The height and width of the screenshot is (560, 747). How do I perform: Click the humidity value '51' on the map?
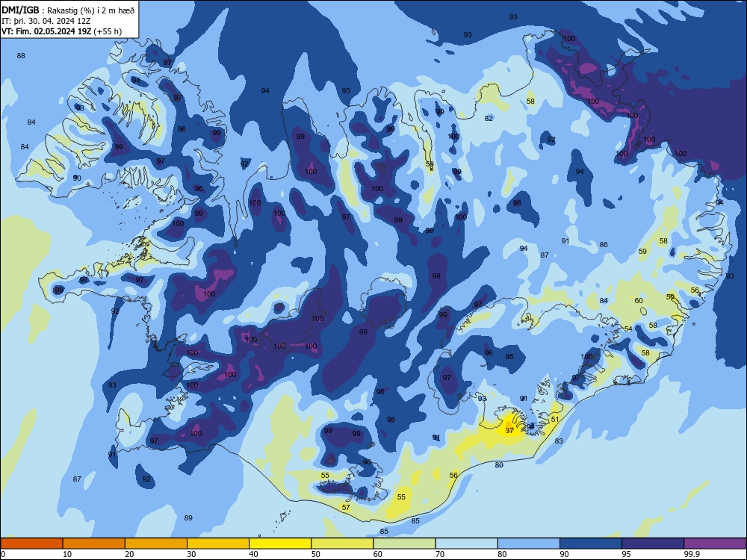pos(555,420)
